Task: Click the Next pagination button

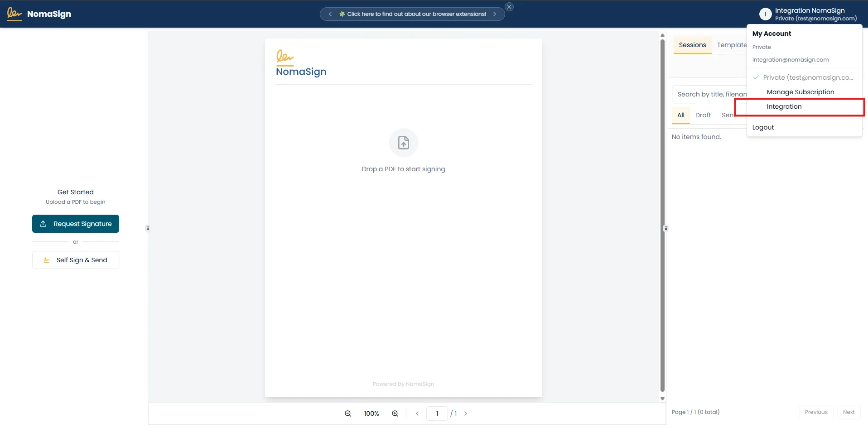Action: pos(849,412)
